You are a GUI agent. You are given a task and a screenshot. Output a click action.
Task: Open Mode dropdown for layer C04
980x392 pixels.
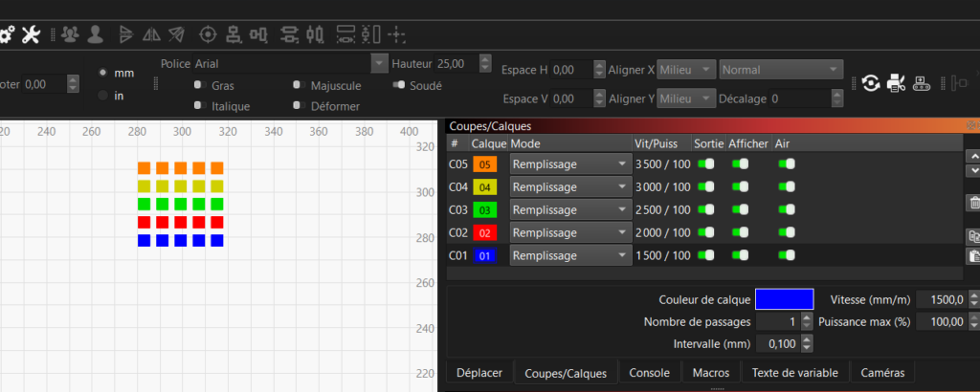570,186
